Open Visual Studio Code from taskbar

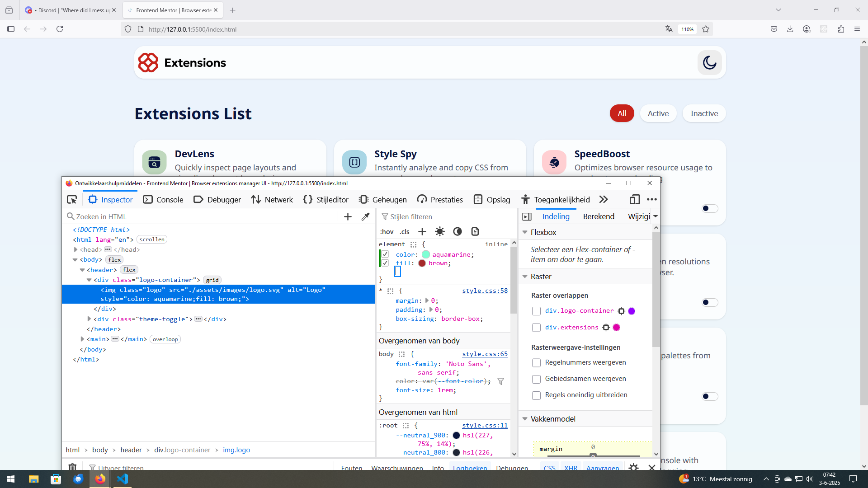click(x=123, y=479)
